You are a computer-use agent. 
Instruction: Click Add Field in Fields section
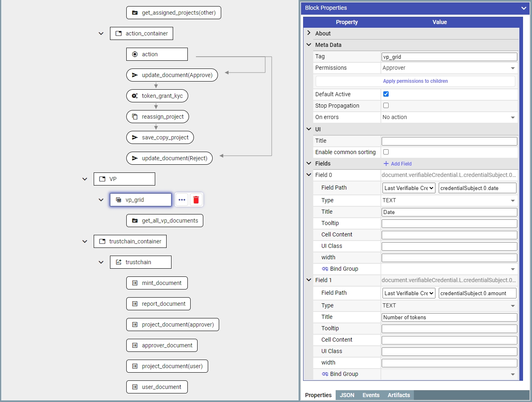click(x=398, y=163)
